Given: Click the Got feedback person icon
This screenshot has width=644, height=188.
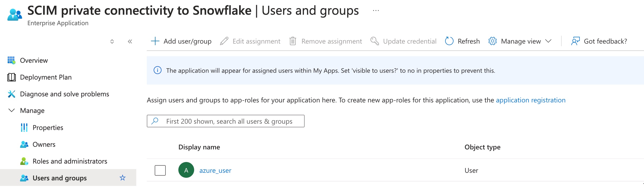Looking at the screenshot, I should click(x=575, y=41).
